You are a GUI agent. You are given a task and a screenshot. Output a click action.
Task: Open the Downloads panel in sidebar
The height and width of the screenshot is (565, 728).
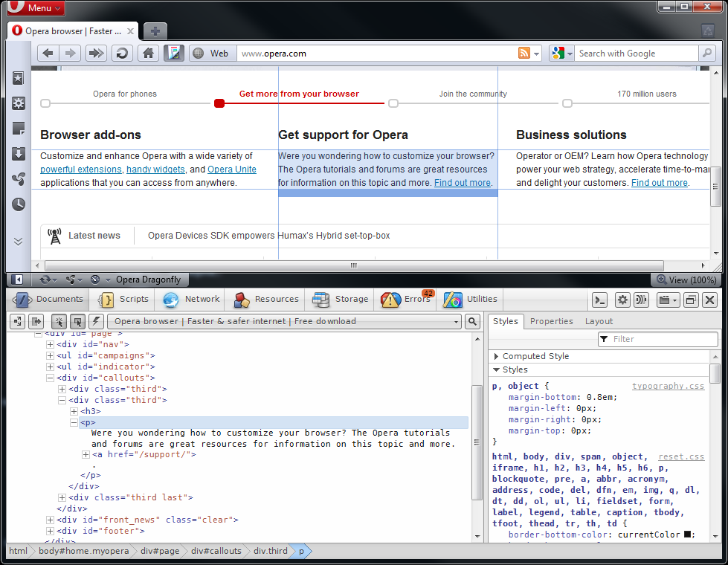(x=19, y=153)
